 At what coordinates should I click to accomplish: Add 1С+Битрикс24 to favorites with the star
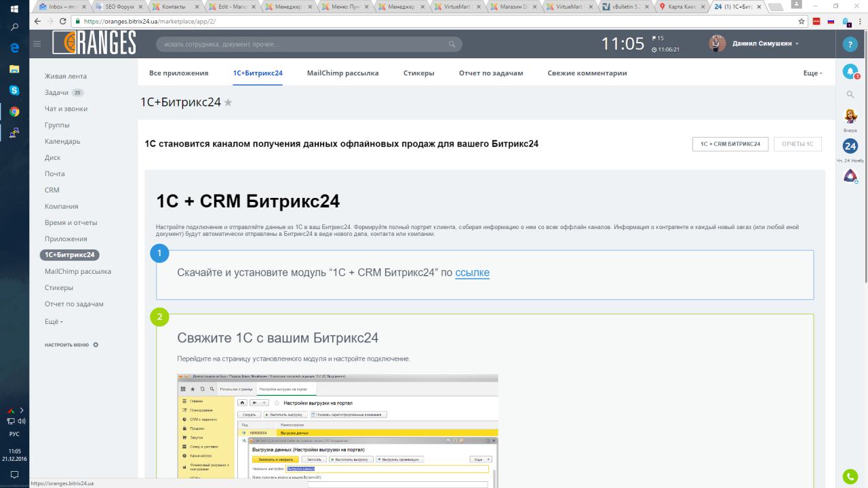(x=229, y=102)
